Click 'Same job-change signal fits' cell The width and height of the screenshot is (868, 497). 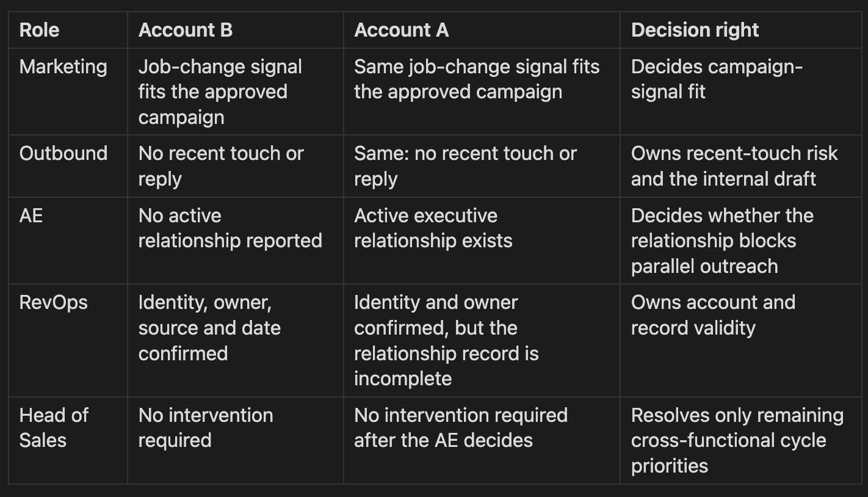click(482, 92)
